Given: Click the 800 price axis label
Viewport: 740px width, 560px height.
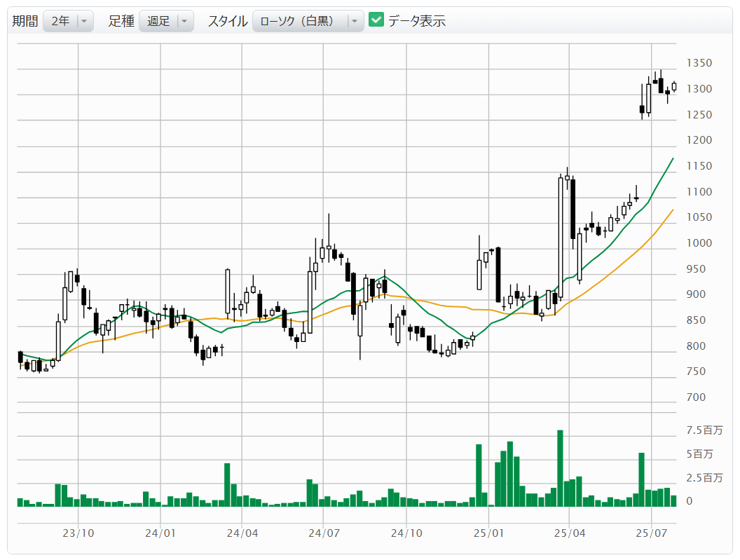Looking at the screenshot, I should click(x=696, y=346).
